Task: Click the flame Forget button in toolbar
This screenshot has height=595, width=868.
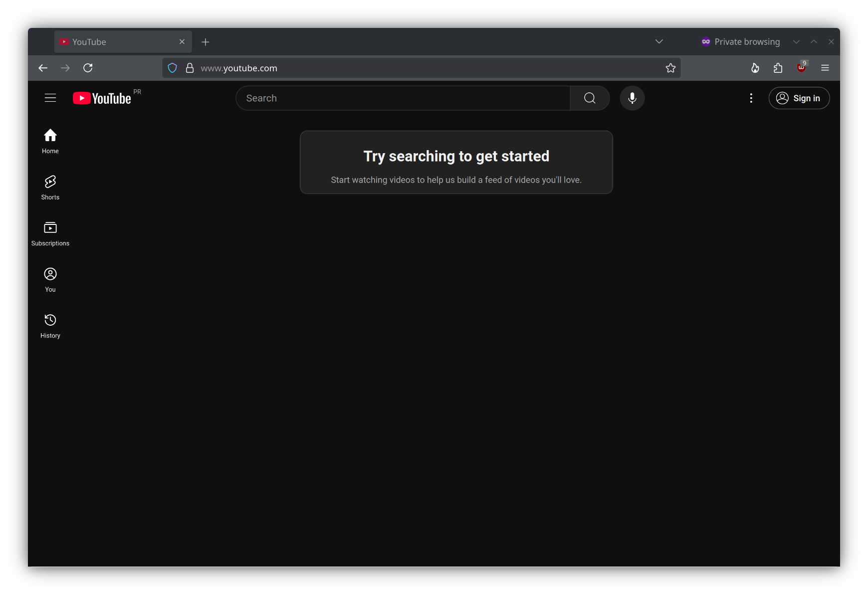Action: coord(755,68)
